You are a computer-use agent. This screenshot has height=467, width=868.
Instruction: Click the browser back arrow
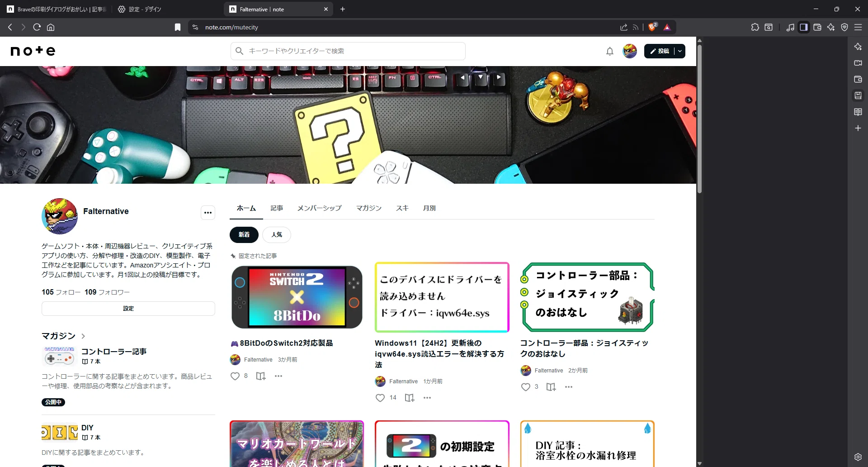click(10, 27)
